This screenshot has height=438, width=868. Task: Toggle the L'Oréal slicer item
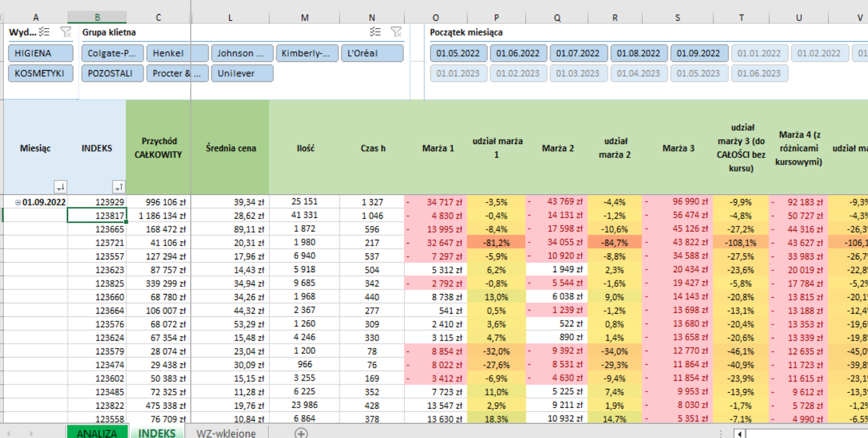click(x=372, y=54)
